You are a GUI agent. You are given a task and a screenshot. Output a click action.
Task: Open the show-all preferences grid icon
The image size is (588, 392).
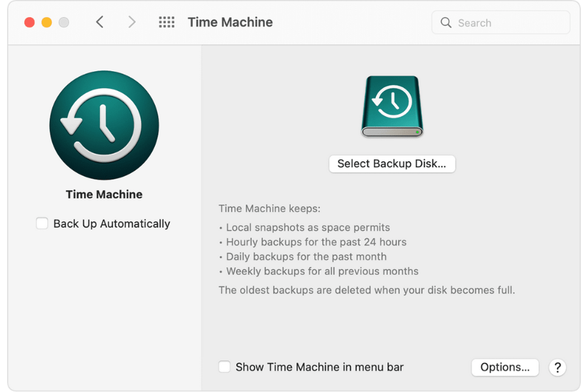click(167, 22)
